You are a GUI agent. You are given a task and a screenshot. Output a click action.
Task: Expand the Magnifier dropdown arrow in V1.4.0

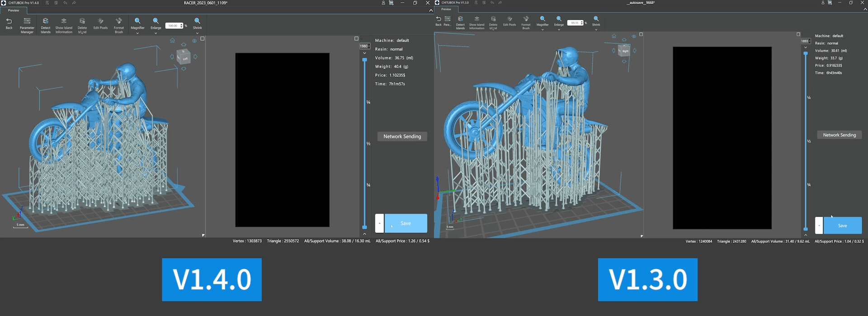tap(137, 33)
